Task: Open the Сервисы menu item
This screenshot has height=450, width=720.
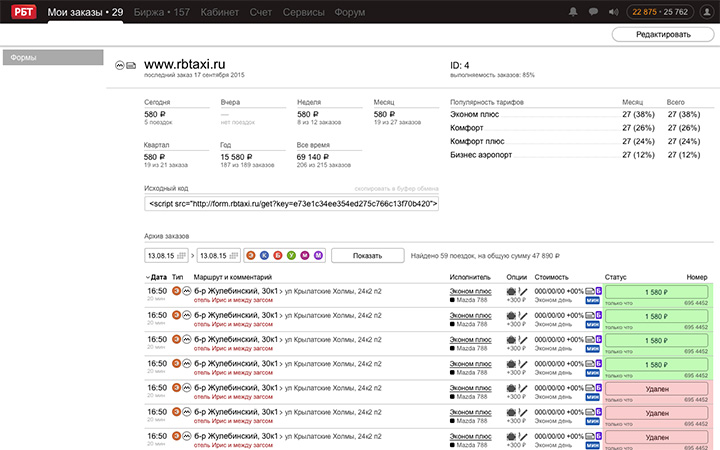Action: tap(303, 12)
